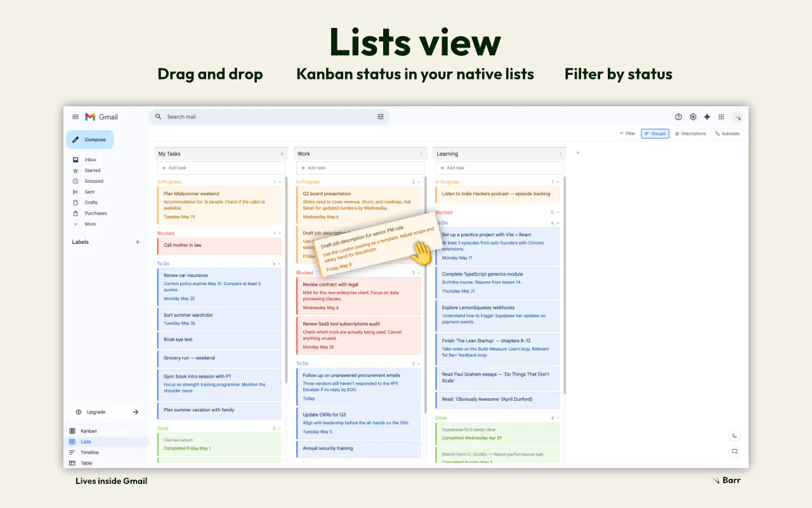Viewport: 812px width, 508px height.
Task: Open 'Book eye test' task card
Action: tap(219, 340)
